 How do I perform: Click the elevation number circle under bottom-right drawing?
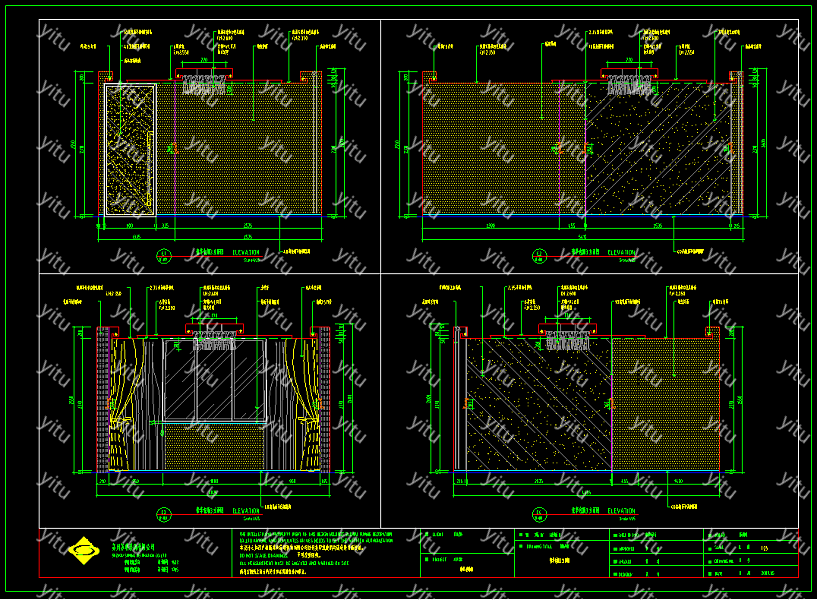pos(540,514)
